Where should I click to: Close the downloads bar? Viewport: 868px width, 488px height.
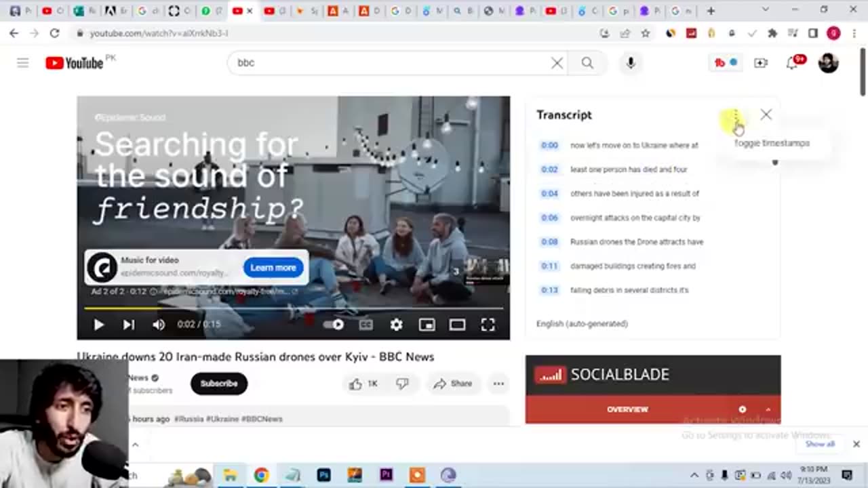[x=856, y=444]
